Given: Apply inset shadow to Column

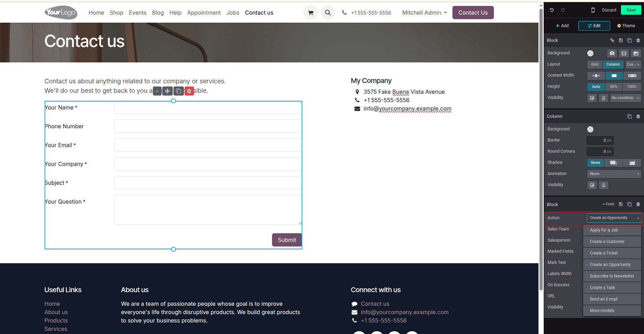Looking at the screenshot, I should [632, 163].
